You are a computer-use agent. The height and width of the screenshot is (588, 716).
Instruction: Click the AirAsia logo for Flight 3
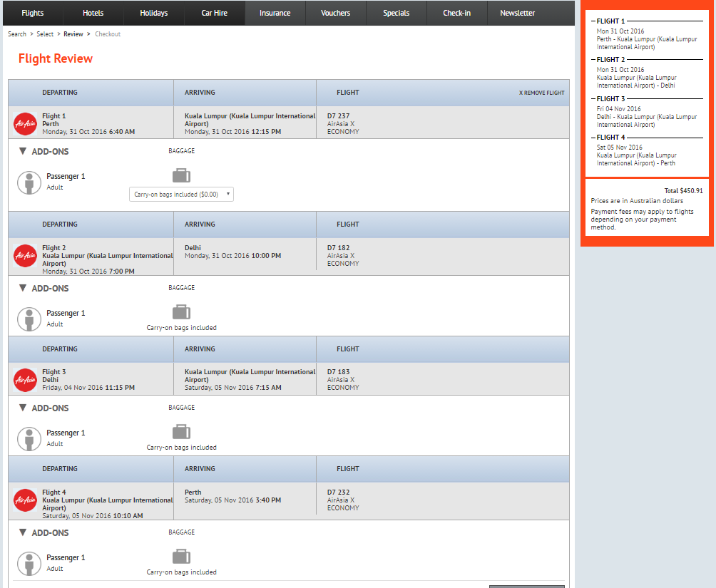[x=25, y=380]
